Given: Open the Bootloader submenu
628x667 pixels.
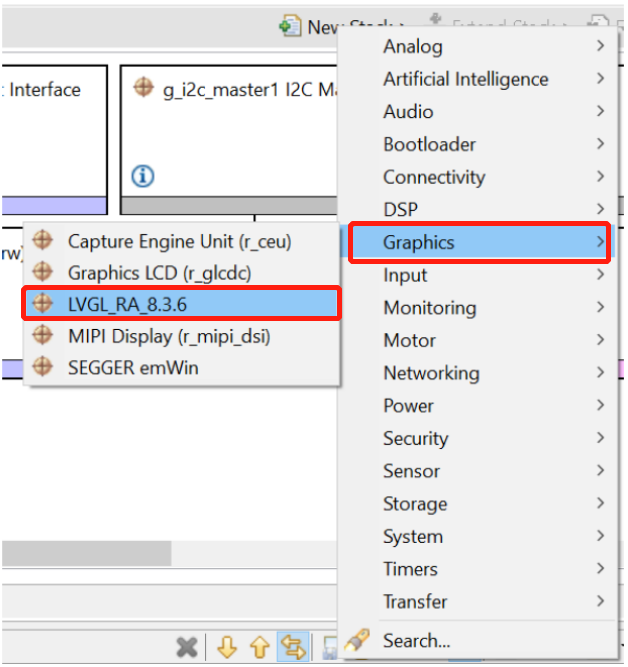Looking at the screenshot, I should (x=478, y=145).
